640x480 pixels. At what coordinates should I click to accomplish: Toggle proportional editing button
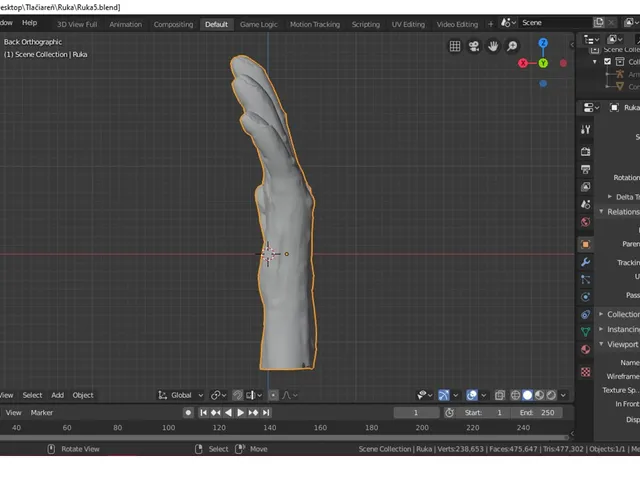point(273,395)
